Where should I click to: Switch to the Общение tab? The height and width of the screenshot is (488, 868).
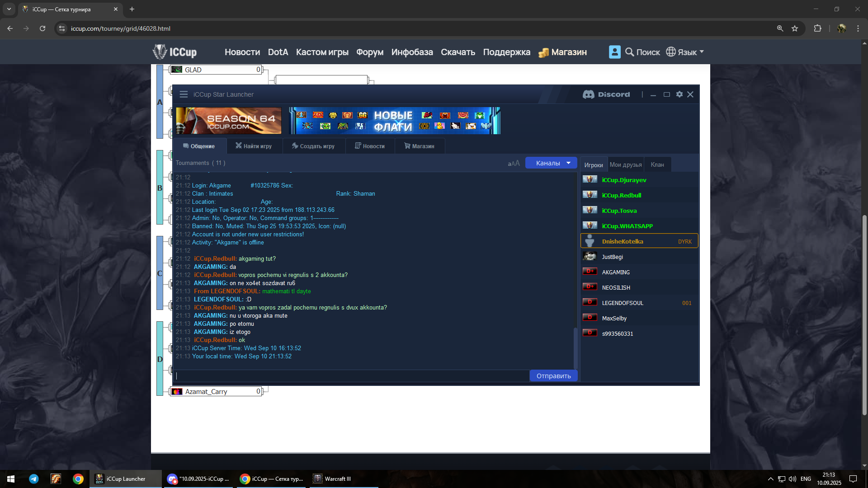click(x=199, y=146)
